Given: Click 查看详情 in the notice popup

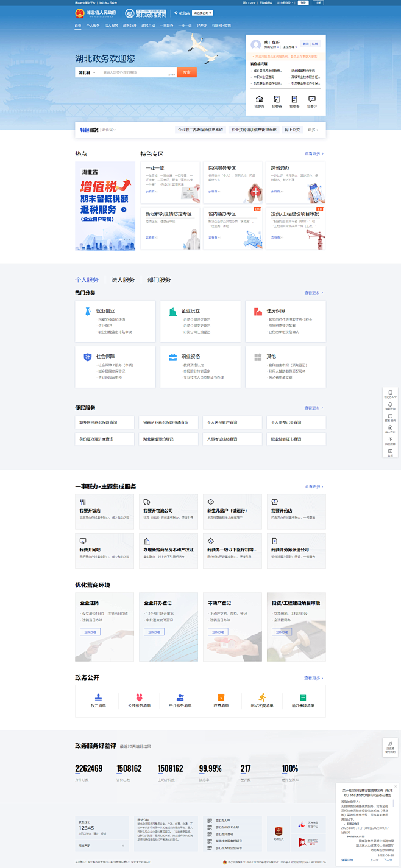Looking at the screenshot, I should [347, 860].
